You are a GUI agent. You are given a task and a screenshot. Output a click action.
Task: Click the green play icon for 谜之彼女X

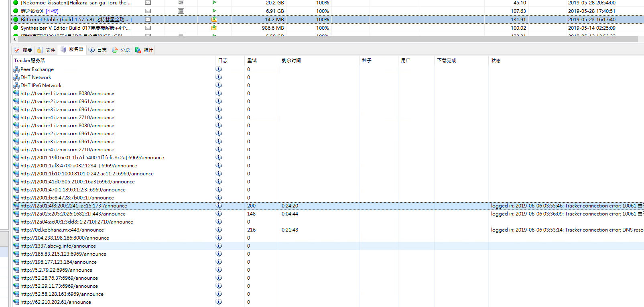[214, 11]
